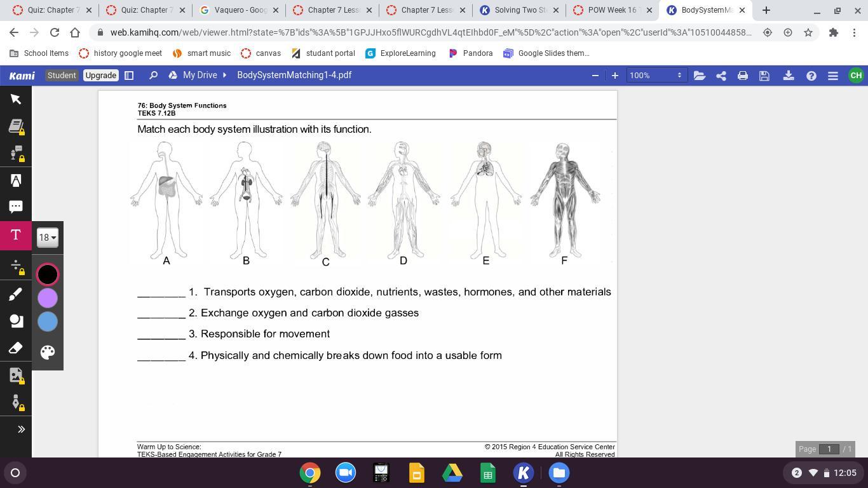868x488 pixels.
Task: Open the Google Slides themes bookmark
Action: click(546, 53)
